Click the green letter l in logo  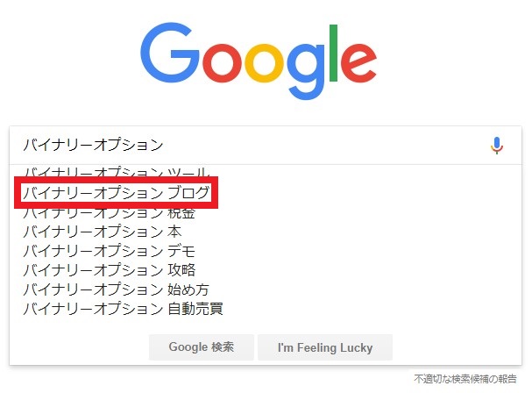[333, 53]
